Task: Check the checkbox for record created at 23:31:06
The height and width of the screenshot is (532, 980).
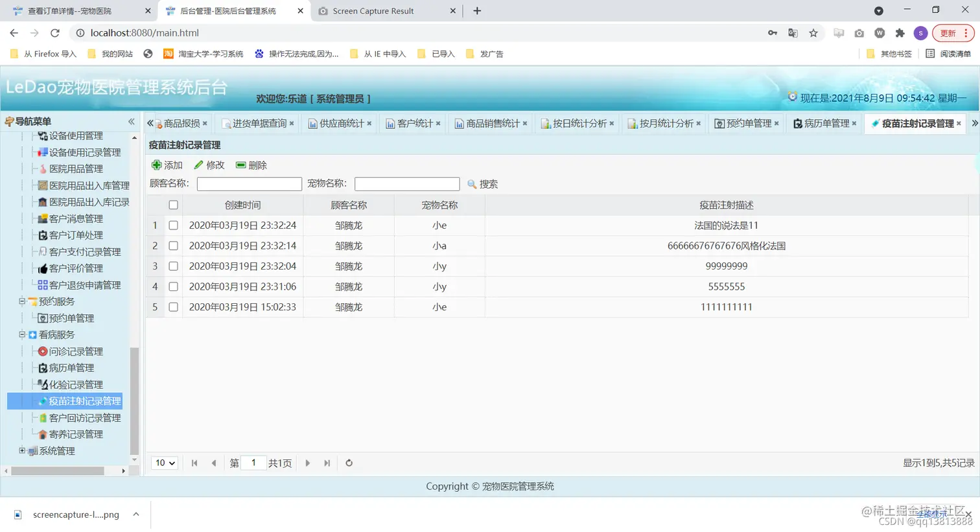Action: 173,286
